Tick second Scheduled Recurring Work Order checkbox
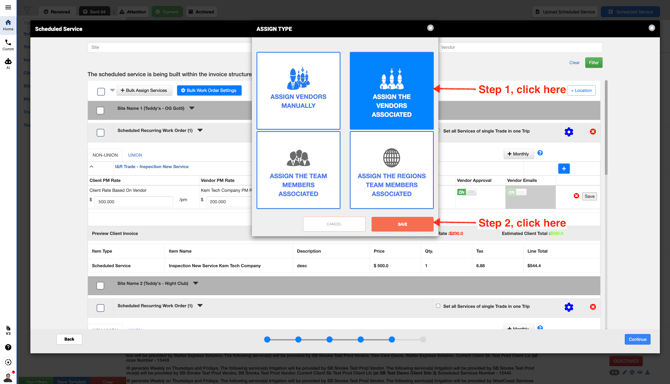Image resolution: width=670 pixels, height=384 pixels. click(x=100, y=308)
